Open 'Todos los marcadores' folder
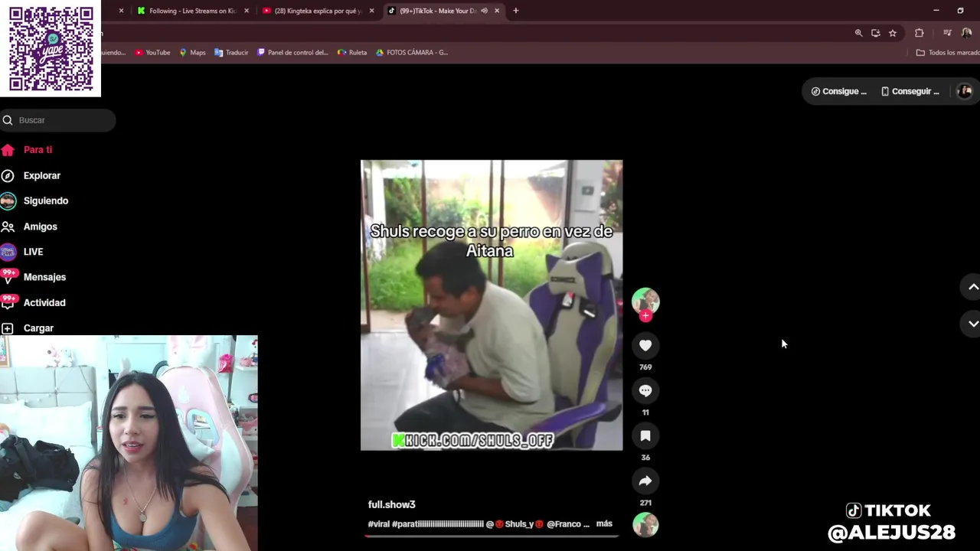Image resolution: width=980 pixels, height=551 pixels. tap(948, 52)
